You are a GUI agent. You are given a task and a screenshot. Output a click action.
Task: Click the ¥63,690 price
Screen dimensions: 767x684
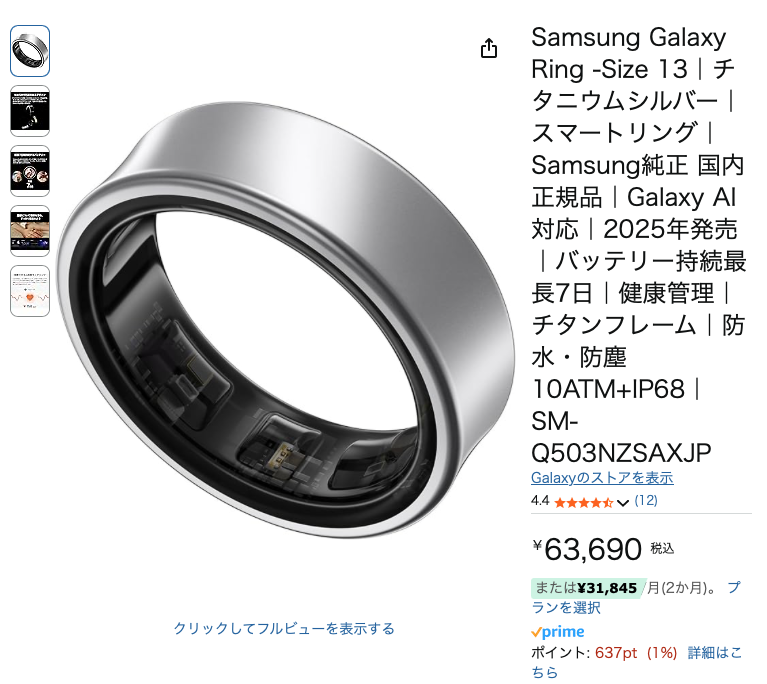point(592,550)
